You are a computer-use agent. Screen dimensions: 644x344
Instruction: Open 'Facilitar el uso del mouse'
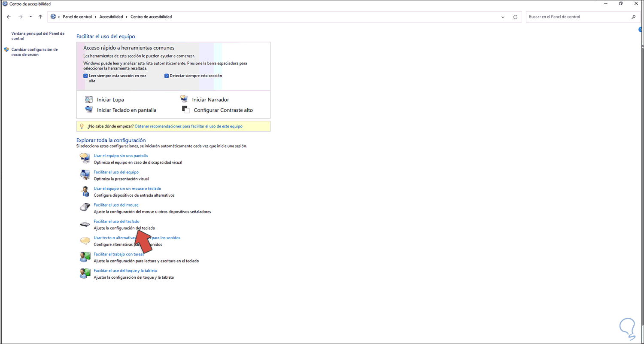click(116, 205)
